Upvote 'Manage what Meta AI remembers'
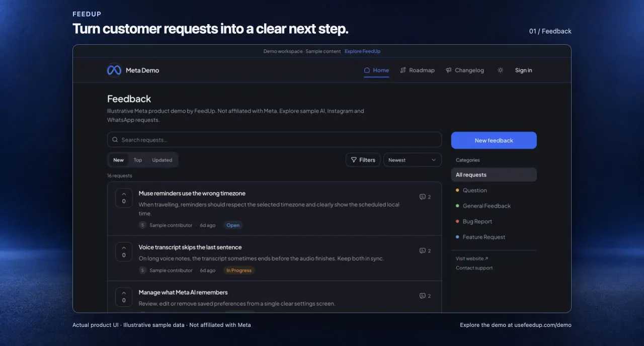Viewport: 644px width, 346px height. [124, 297]
